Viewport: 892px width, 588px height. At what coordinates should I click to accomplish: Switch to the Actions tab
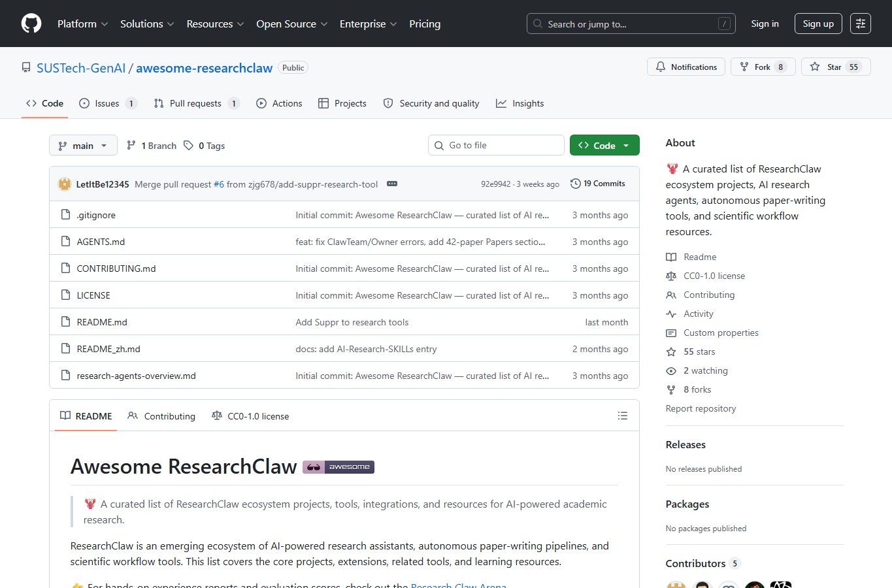(279, 103)
